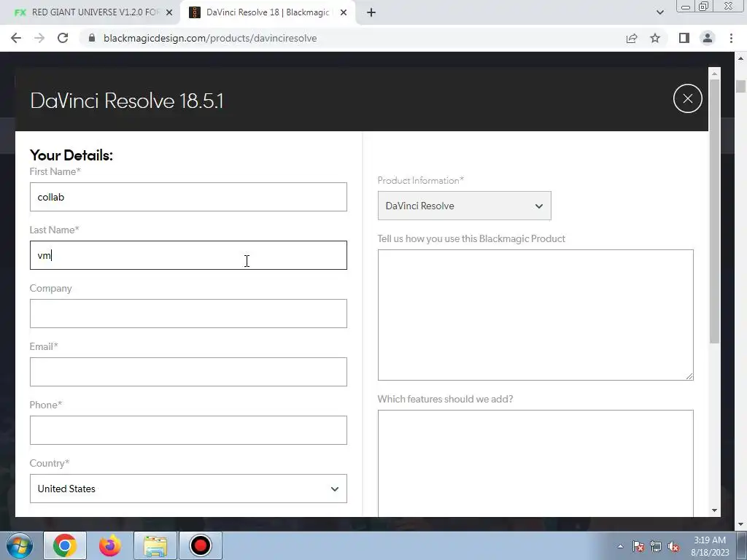Click the address bar URL
Image resolution: width=747 pixels, height=560 pixels.
[210, 38]
